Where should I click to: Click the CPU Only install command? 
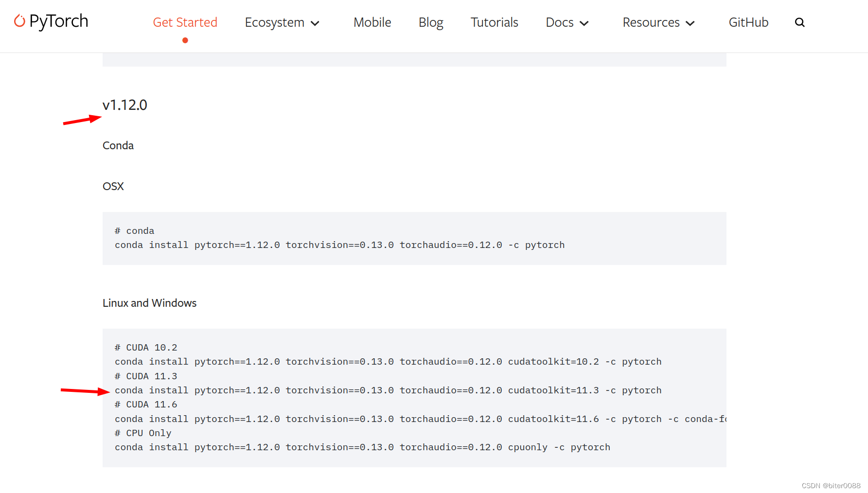click(x=362, y=447)
